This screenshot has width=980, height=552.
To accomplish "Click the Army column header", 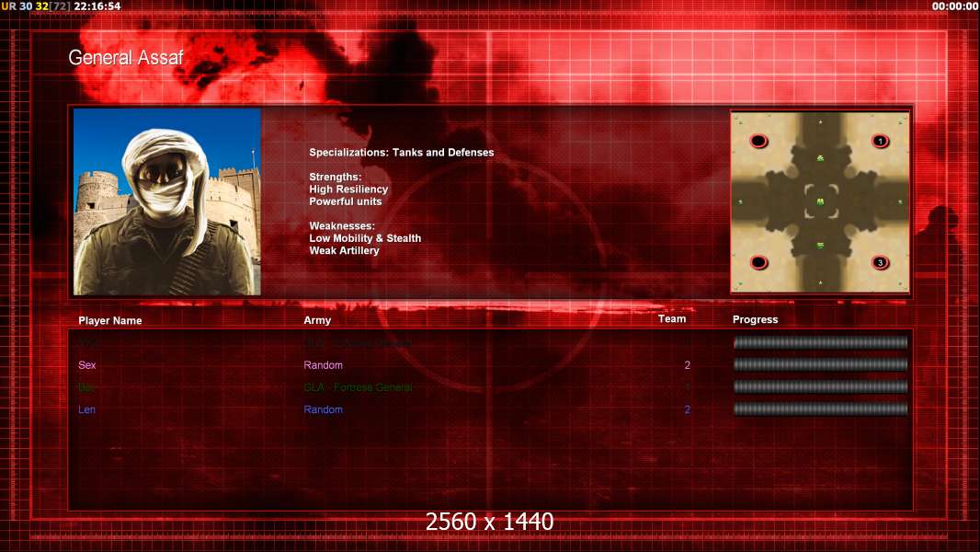I will 317,320.
